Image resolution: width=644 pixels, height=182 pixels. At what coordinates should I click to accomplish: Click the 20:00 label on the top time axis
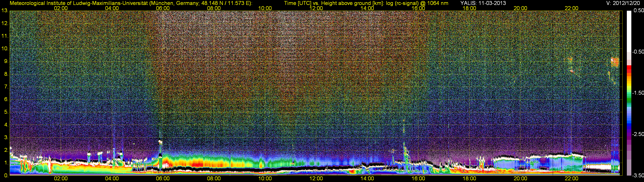click(521, 8)
